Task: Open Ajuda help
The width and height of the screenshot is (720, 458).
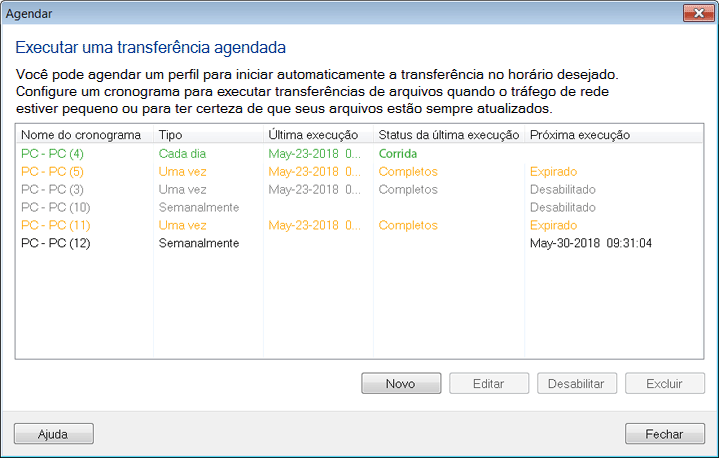Action: pyautogui.click(x=53, y=434)
